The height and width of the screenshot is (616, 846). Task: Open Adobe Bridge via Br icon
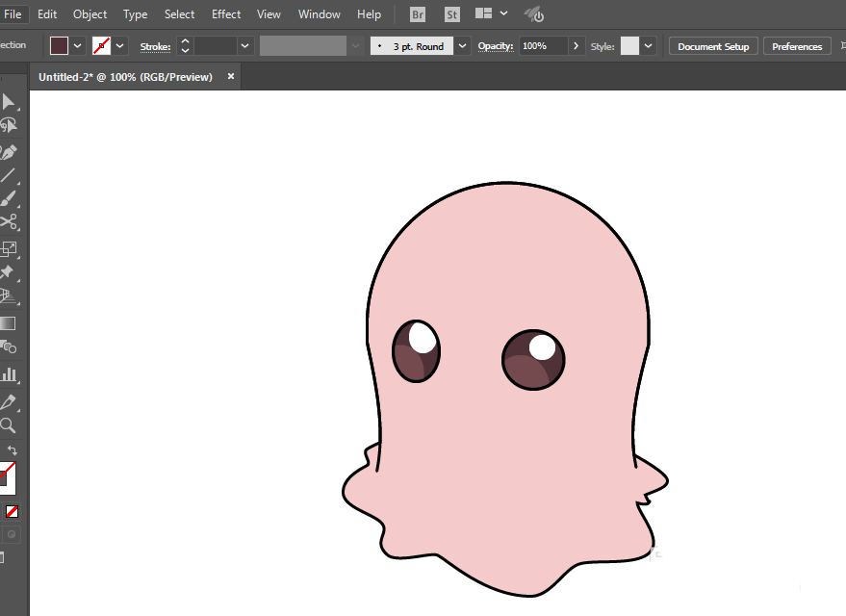coord(417,14)
